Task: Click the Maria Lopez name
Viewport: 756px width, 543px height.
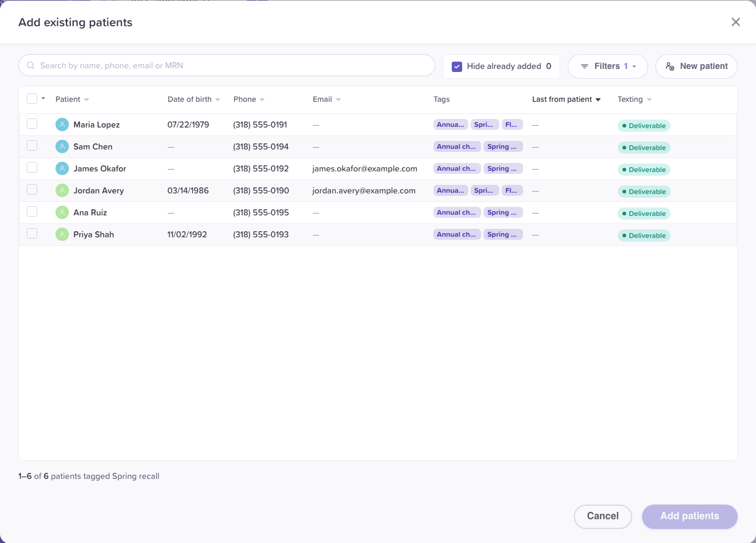Action: (96, 124)
